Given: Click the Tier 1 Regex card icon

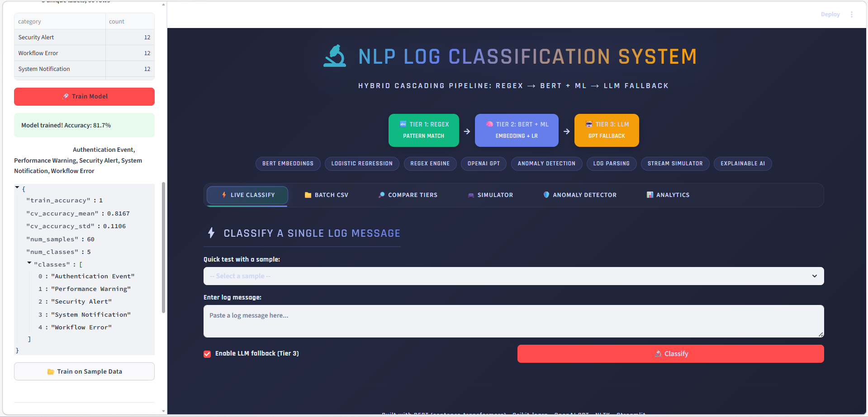Looking at the screenshot, I should 403,124.
